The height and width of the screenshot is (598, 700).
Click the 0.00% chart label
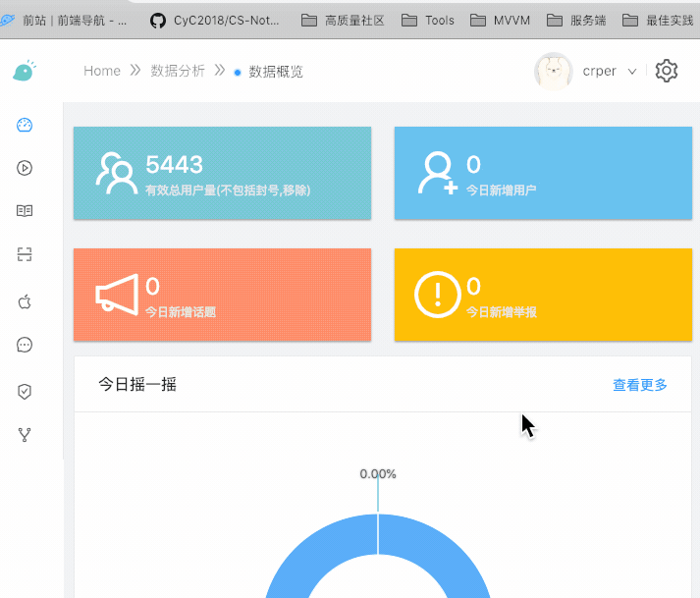tap(378, 474)
